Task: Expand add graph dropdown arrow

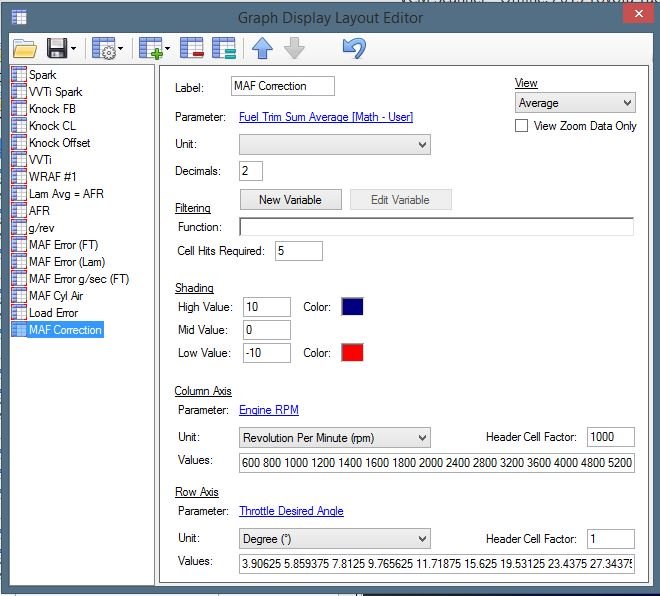Action: click(168, 48)
